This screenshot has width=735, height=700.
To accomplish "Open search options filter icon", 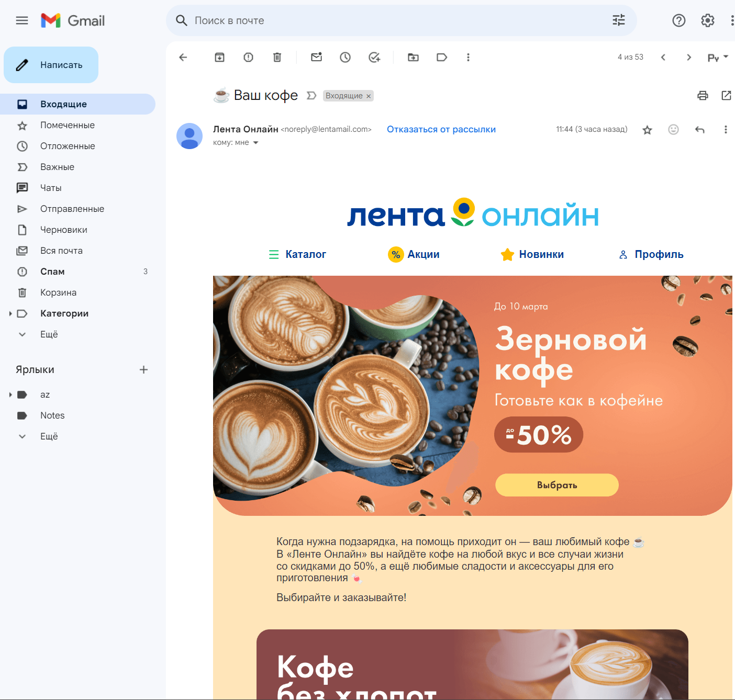I will click(x=619, y=20).
